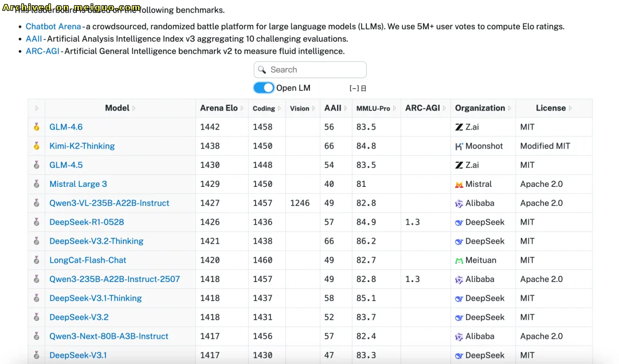Screen dimensions: 619x364
Task: Click the gold medal icon beside GLM-4.6
Action: pyautogui.click(x=37, y=127)
